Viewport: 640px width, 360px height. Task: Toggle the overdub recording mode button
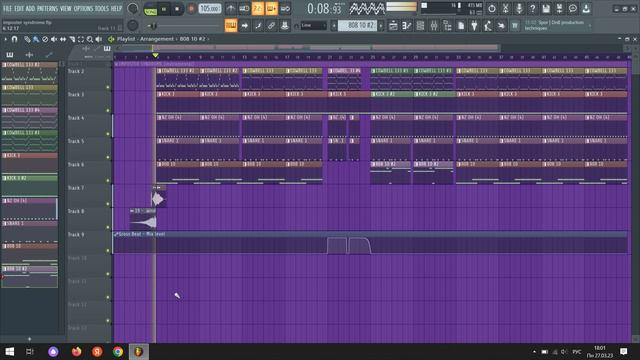tap(271, 9)
